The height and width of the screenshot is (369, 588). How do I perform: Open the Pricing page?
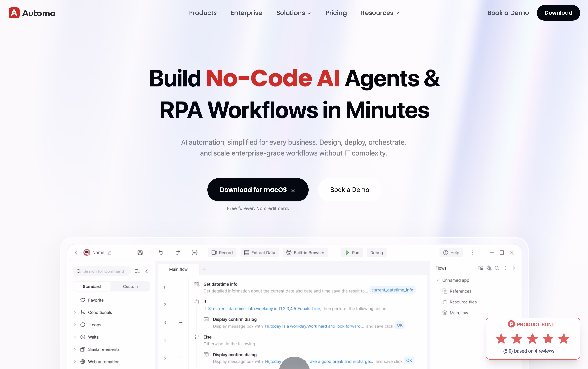tap(336, 13)
